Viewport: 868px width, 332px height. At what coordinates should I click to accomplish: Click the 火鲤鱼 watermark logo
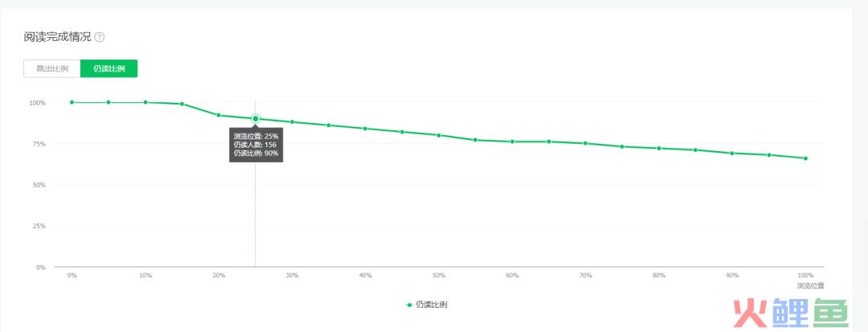(791, 314)
